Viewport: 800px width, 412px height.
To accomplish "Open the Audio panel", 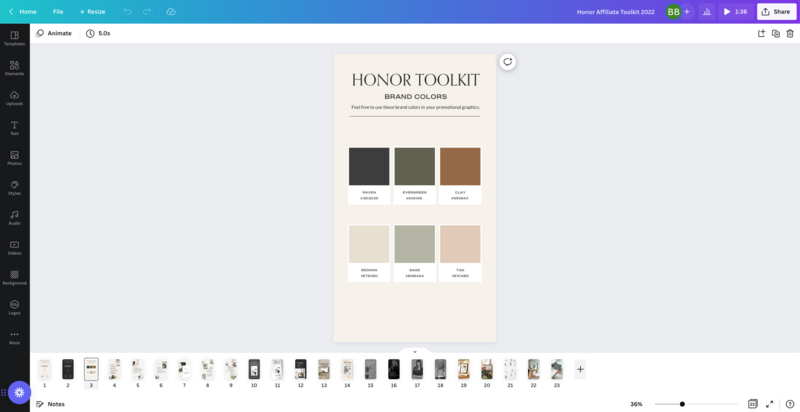I will point(14,218).
